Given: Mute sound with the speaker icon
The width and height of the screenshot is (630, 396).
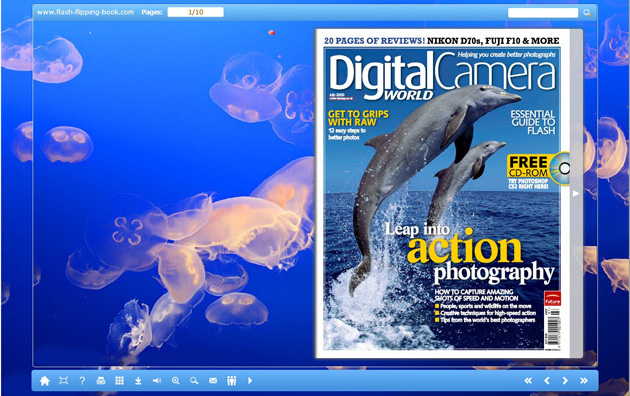Looking at the screenshot, I should tap(157, 380).
